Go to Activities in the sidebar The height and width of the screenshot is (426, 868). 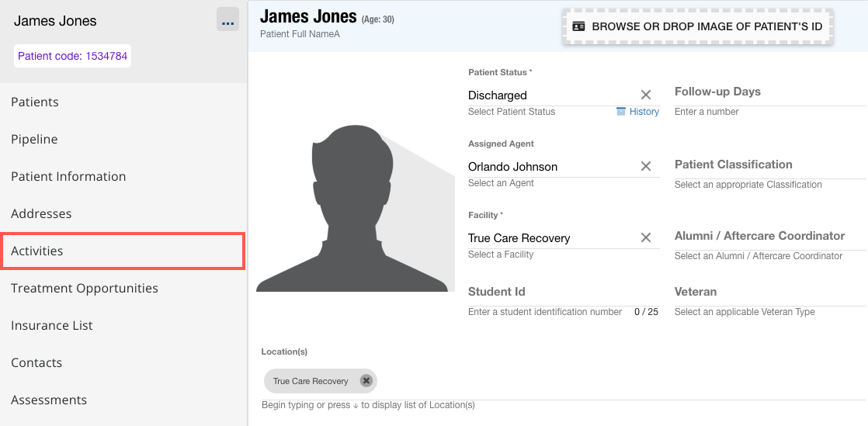click(x=123, y=251)
